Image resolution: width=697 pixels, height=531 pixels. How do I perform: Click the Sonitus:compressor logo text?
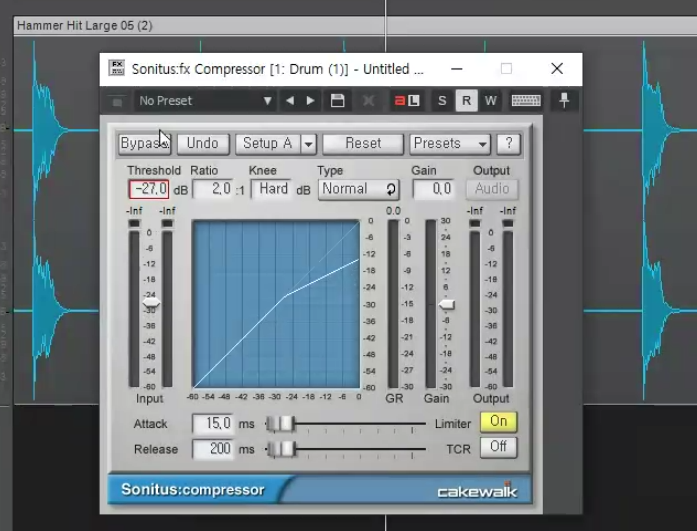193,490
